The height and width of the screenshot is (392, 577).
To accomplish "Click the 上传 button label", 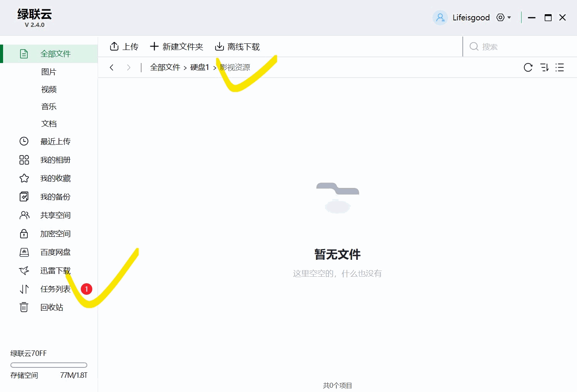I will (x=130, y=47).
